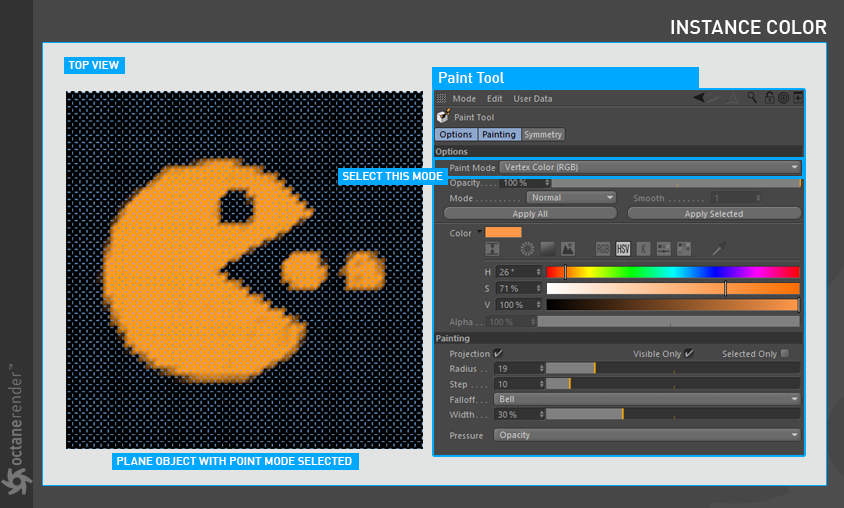Image resolution: width=844 pixels, height=508 pixels.
Task: Click the Hue rainbow slider
Action: pos(673,272)
